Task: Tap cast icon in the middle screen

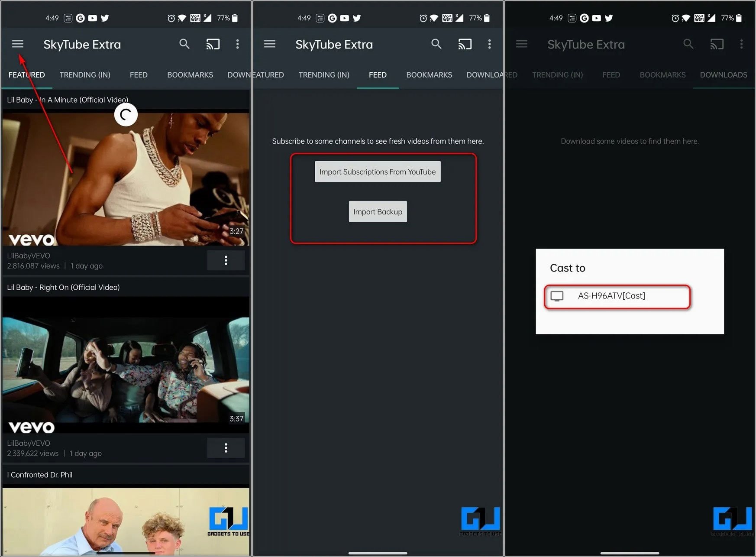Action: 465,44
